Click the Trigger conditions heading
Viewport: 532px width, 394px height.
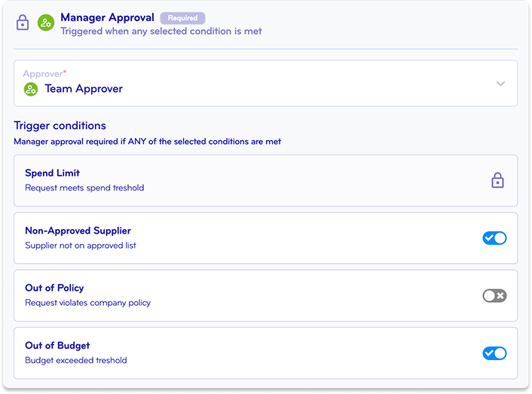coord(60,126)
